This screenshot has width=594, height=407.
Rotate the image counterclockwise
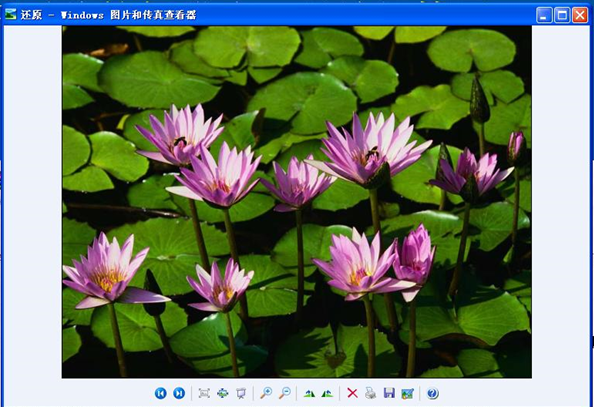(x=327, y=394)
